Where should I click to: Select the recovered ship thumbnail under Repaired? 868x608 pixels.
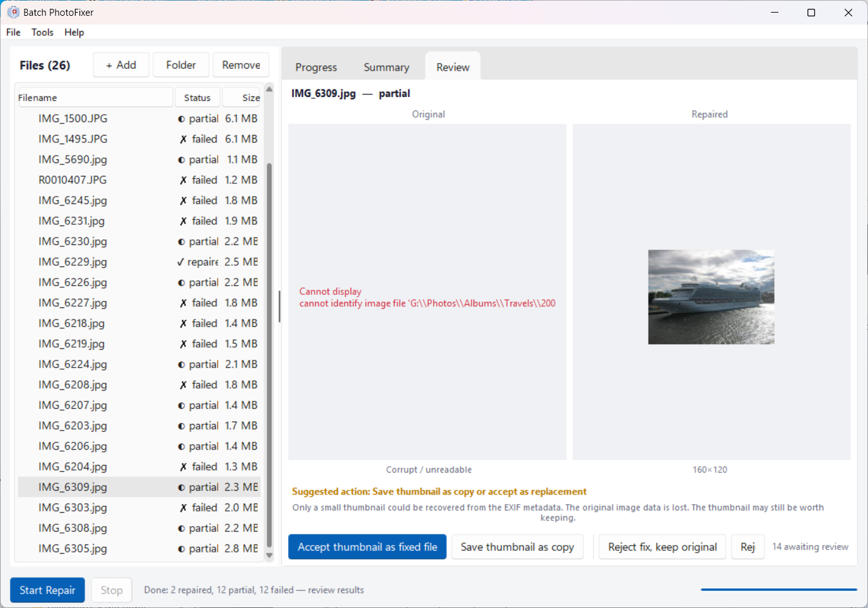pyautogui.click(x=710, y=296)
